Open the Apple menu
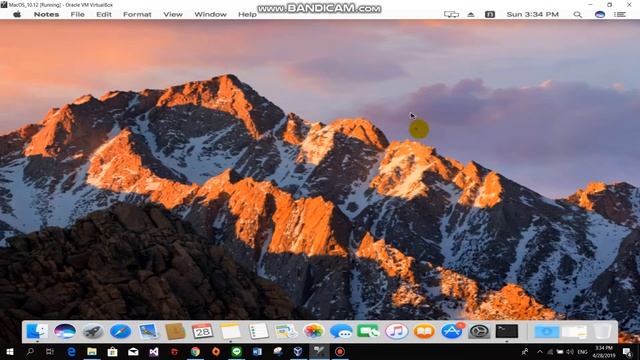The width and height of the screenshot is (640, 360). click(x=17, y=14)
